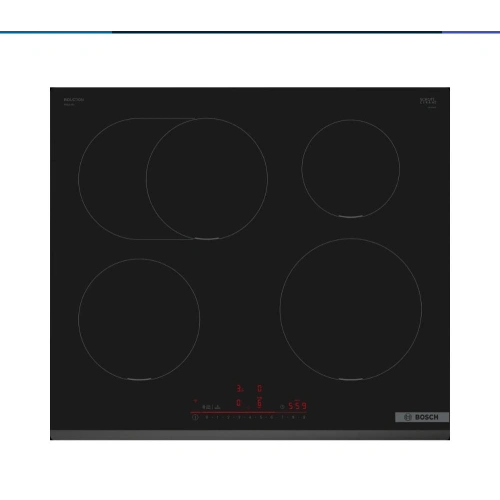This screenshot has height=500, width=500.
Task: Tap the power on/off icon
Action: [x=195, y=417]
